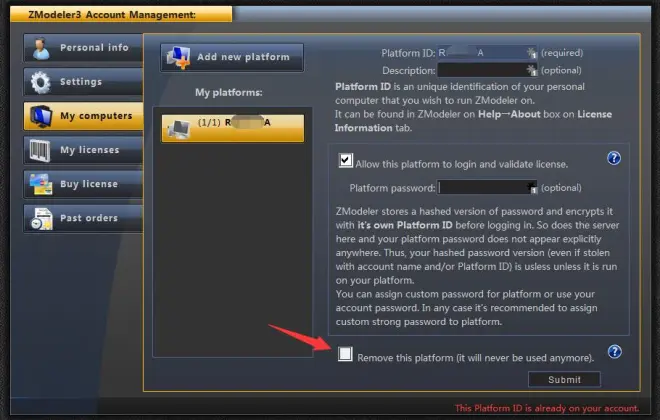This screenshot has width=660, height=420.
Task: Open the Buy license section
Action: pos(83,184)
